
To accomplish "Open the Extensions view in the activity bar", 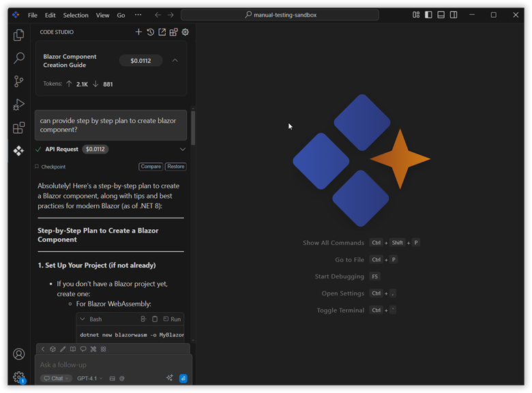I will 19,128.
